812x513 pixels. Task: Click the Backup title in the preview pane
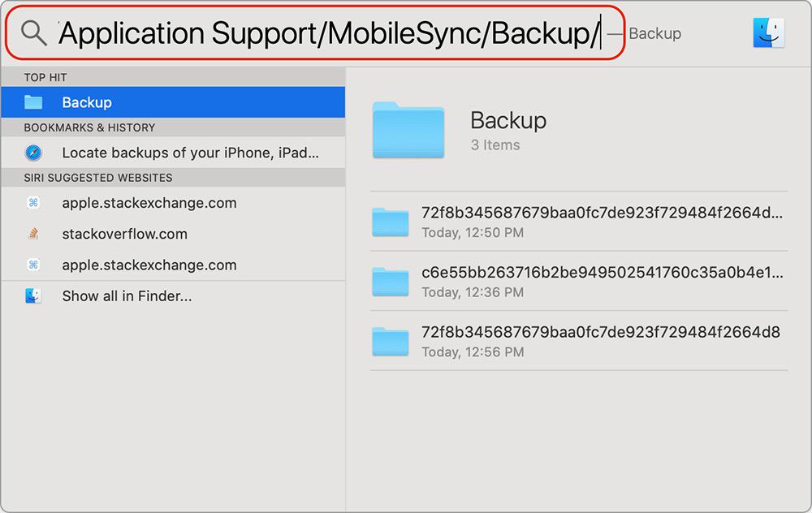(508, 121)
